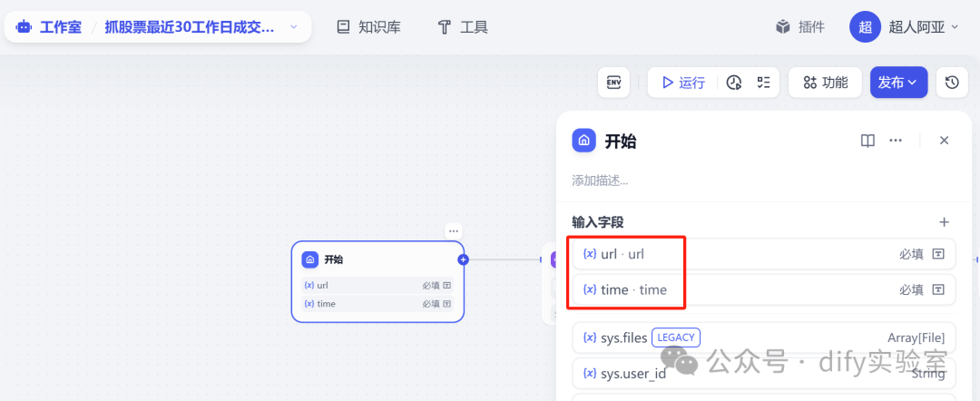Screen dimensions: 980x401
Task: Open the help book icon in panel
Action: point(867,141)
